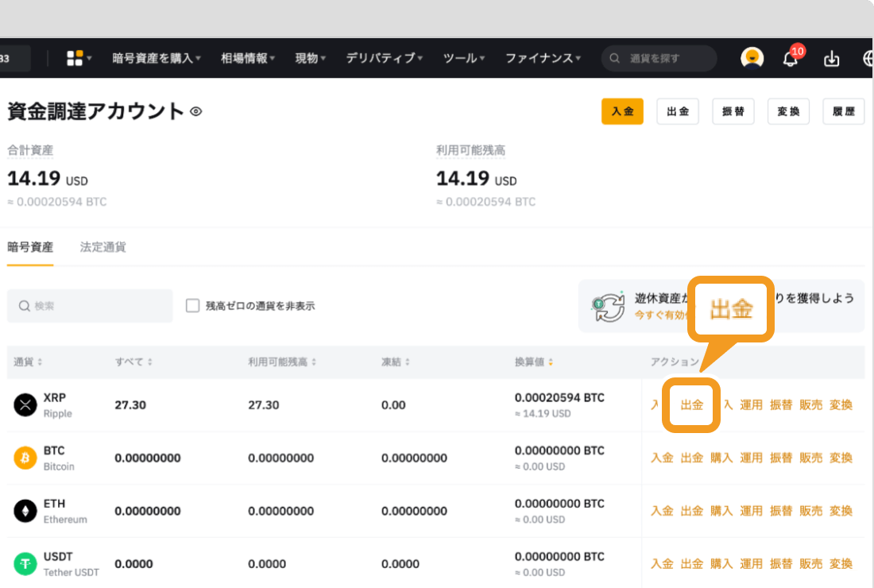The image size is (874, 588).
Task: Click 入金 in the ETH row
Action: [662, 511]
